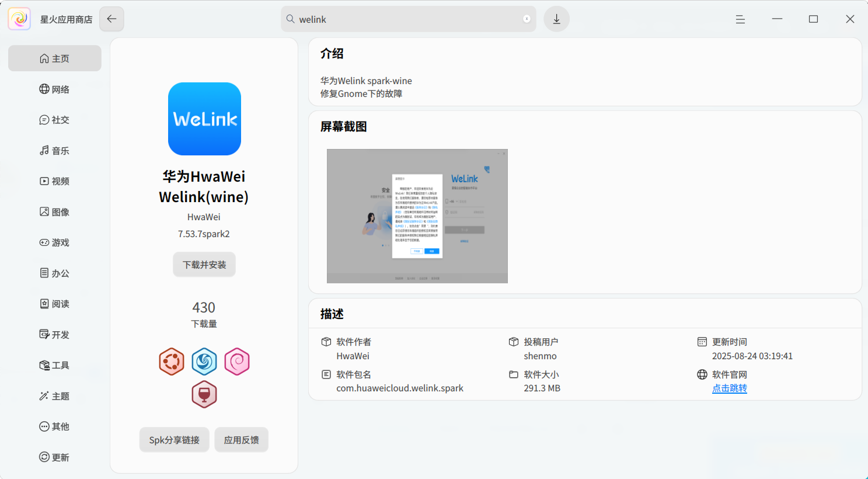The height and width of the screenshot is (479, 868).
Task: Click the package name com.huaweicloud.welink.spark
Action: click(400, 388)
